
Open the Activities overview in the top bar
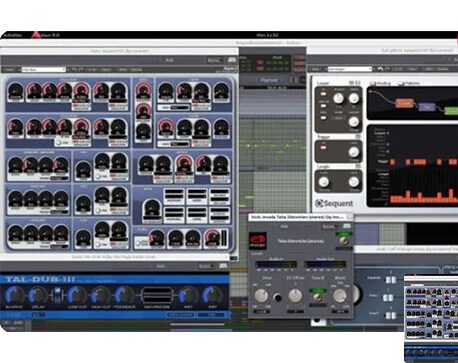(13, 35)
